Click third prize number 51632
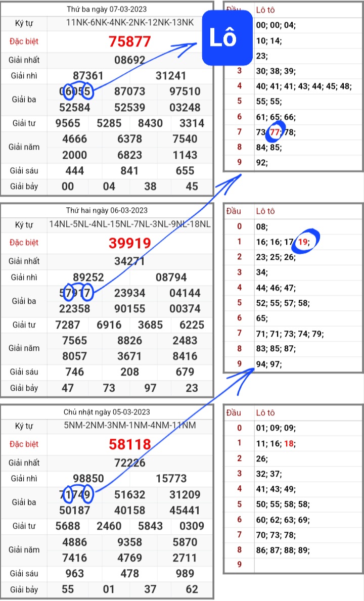Image resolution: width=364 pixels, height=601 pixels. [x=130, y=494]
